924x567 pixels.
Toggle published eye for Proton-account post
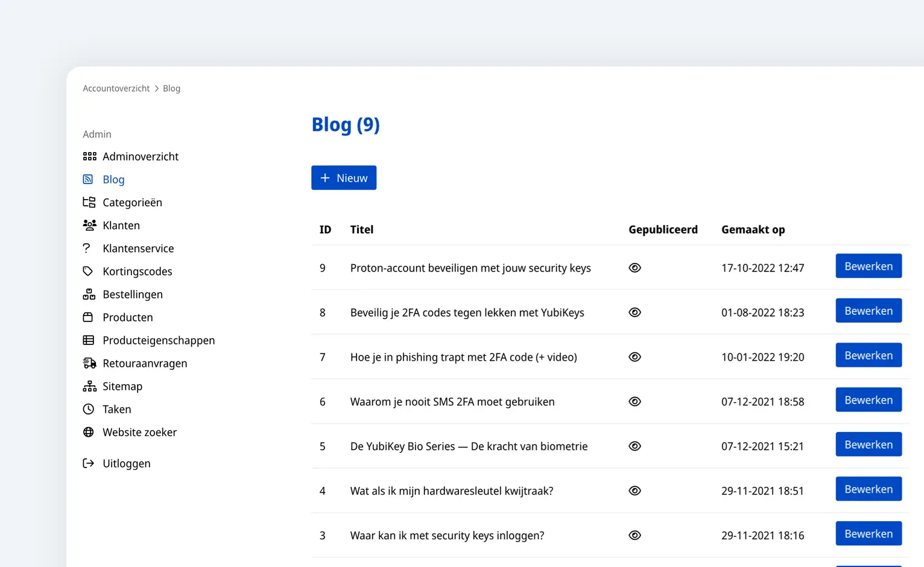point(634,268)
